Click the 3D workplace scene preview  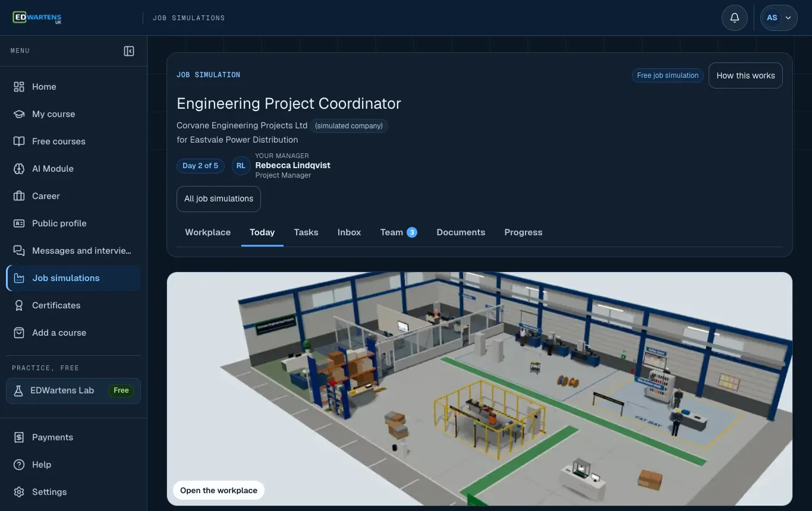point(480,389)
